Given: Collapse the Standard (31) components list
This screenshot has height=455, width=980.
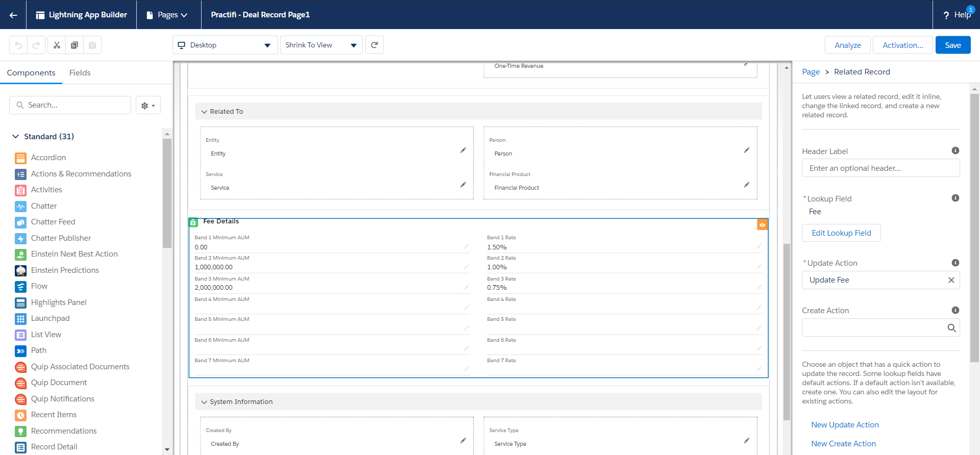Looking at the screenshot, I should point(16,137).
